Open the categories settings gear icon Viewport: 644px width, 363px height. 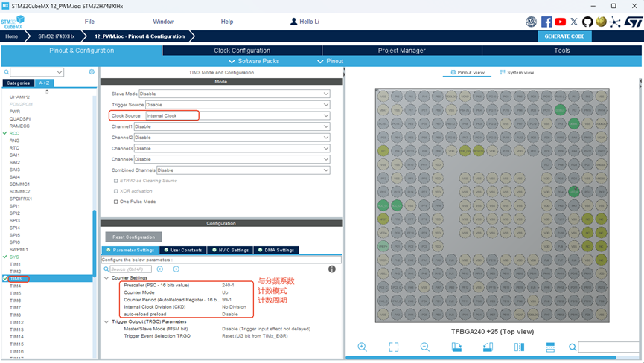92,71
